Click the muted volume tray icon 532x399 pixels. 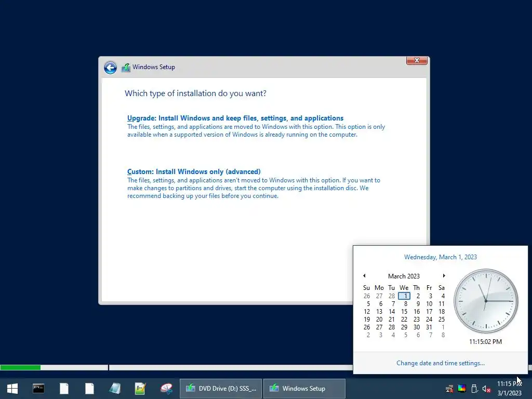(486, 389)
